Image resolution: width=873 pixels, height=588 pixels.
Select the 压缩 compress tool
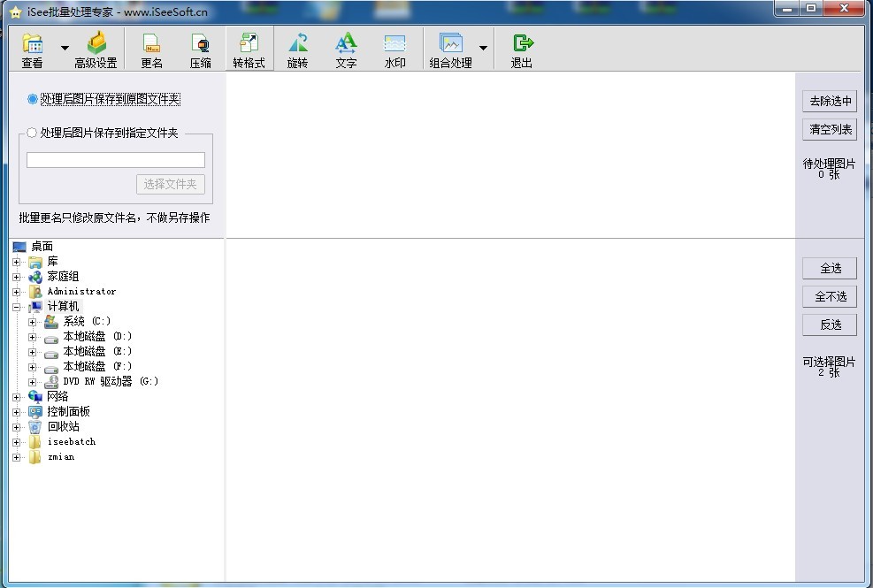[x=201, y=50]
